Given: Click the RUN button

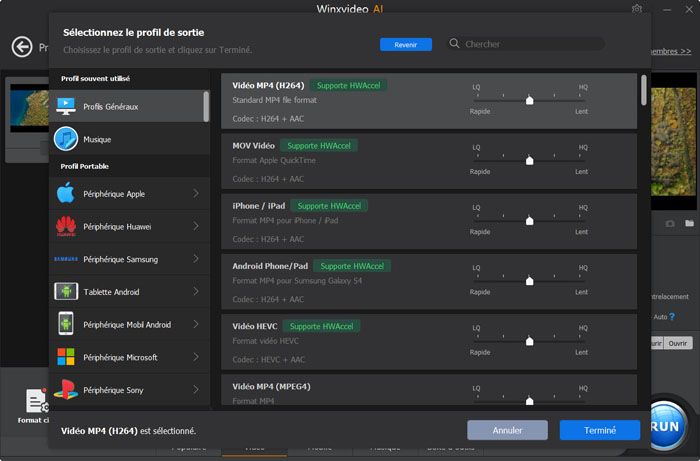Looking at the screenshot, I should click(x=665, y=426).
